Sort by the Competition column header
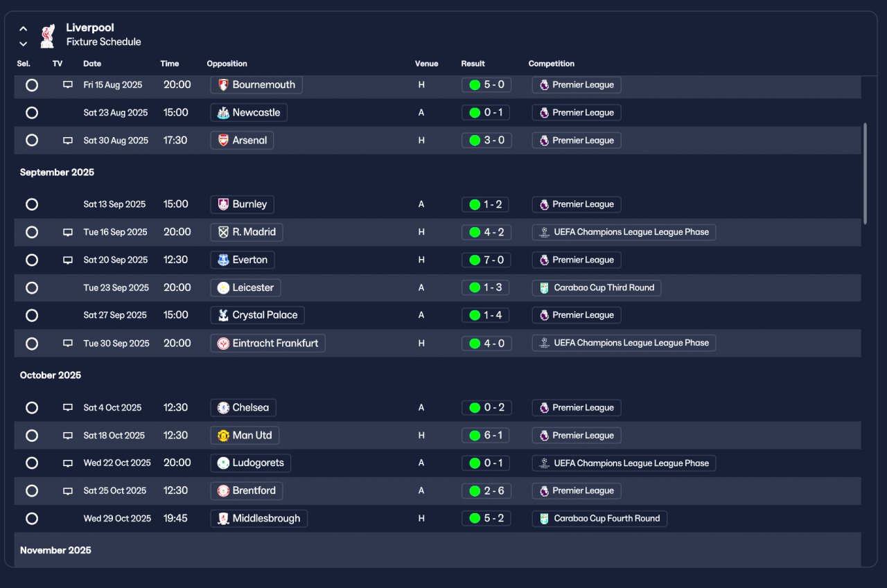The width and height of the screenshot is (887, 588). [552, 64]
